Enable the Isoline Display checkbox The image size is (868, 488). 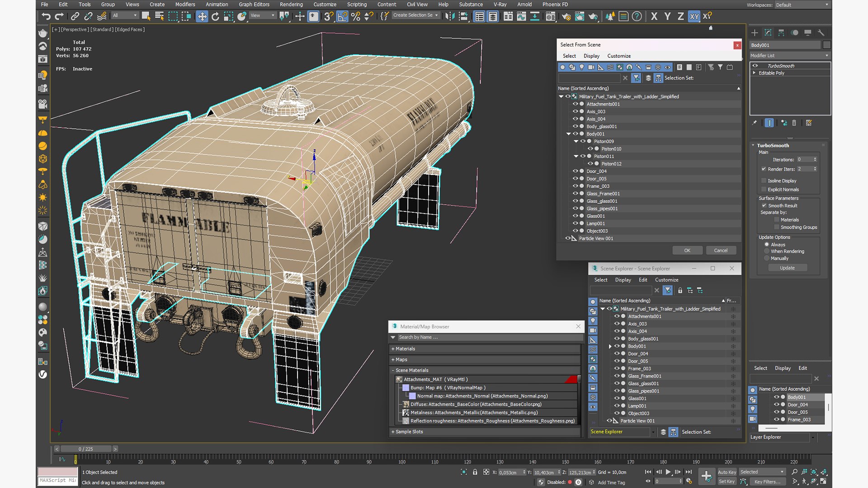[764, 181]
